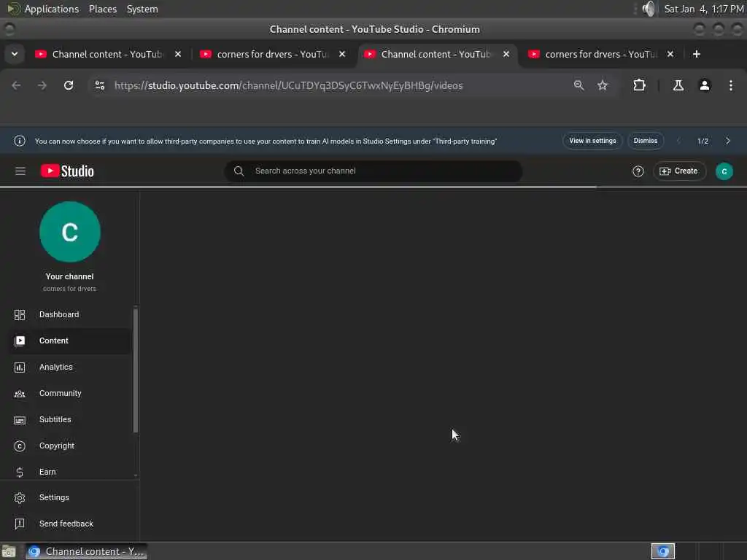This screenshot has width=747, height=560.
Task: Click View in settings in the banner
Action: (x=592, y=141)
